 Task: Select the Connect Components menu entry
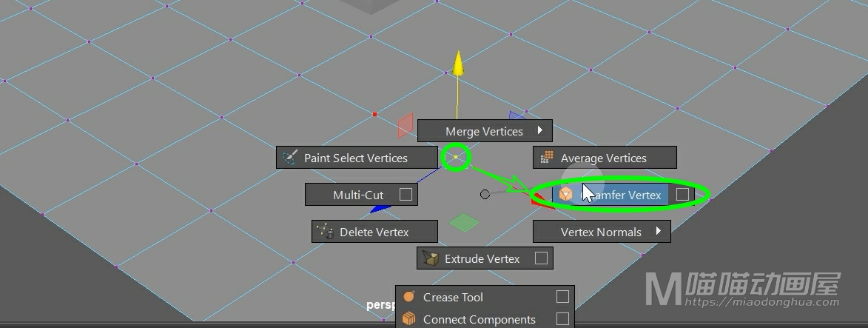pos(485,319)
